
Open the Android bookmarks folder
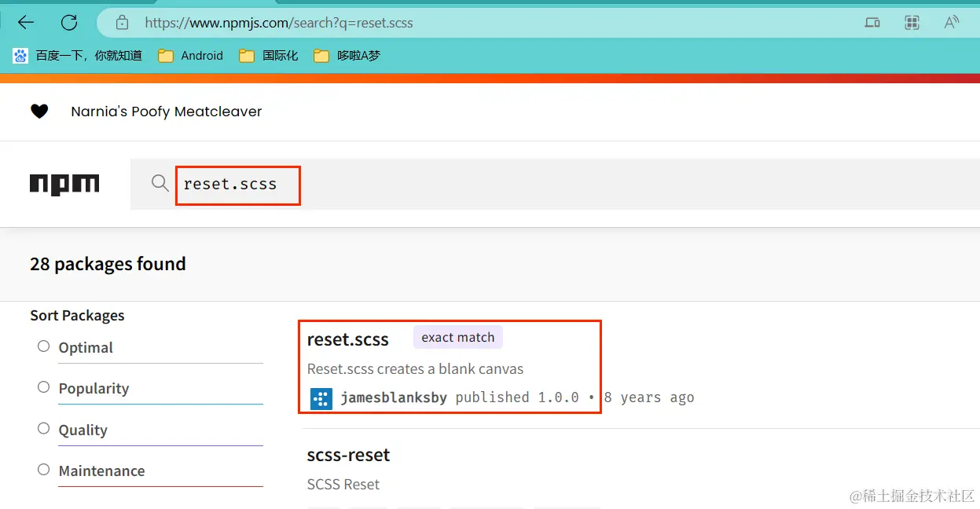point(190,56)
